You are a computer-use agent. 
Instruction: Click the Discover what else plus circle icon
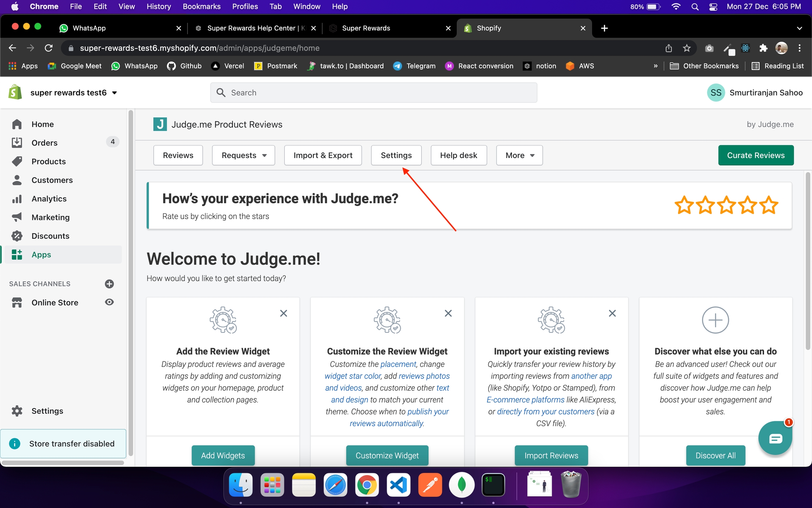click(x=715, y=320)
